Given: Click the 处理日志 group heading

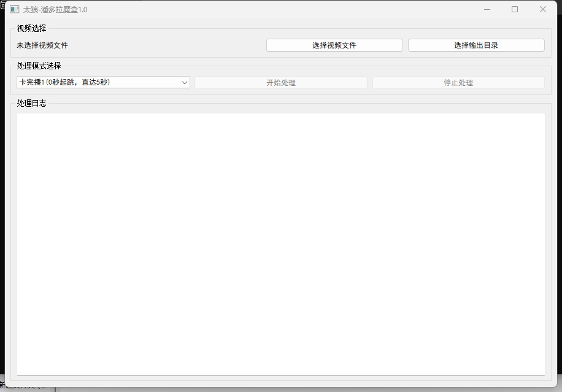Looking at the screenshot, I should 31,103.
